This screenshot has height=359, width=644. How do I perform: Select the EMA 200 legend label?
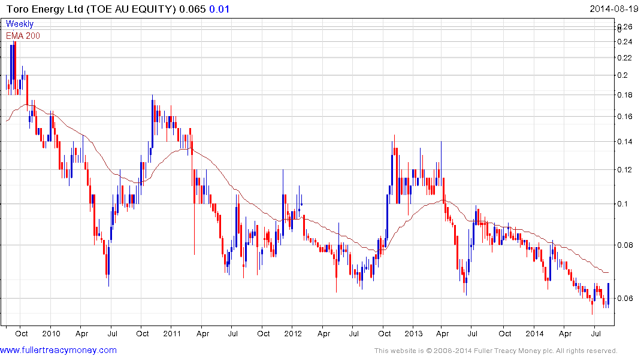pos(23,35)
